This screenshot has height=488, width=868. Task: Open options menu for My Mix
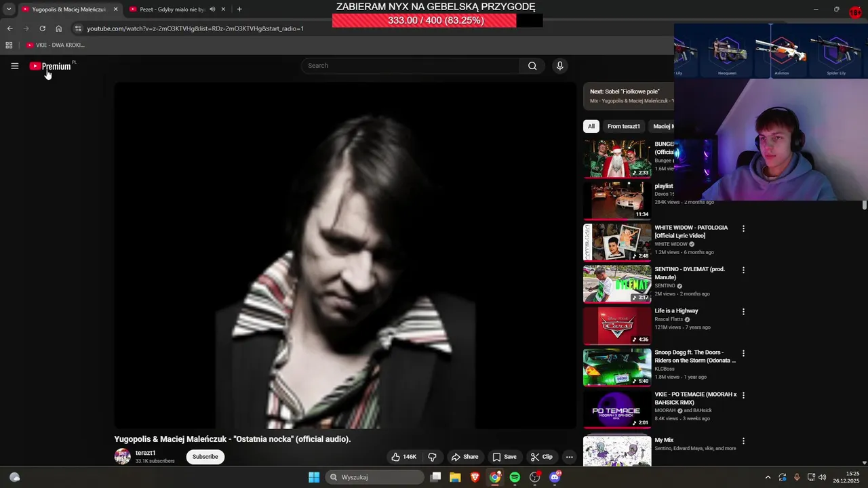pyautogui.click(x=743, y=441)
